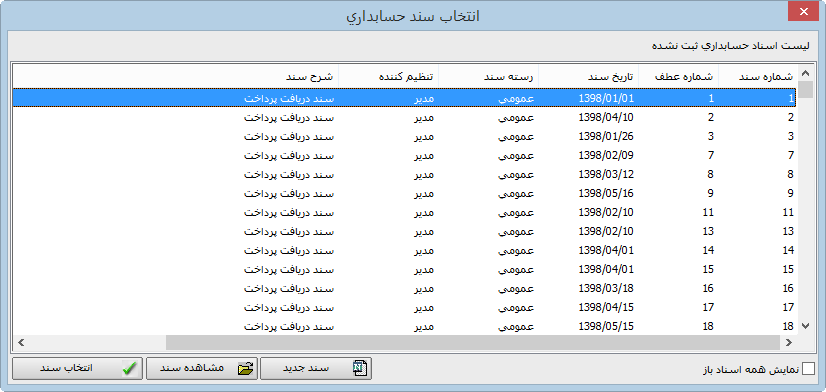This screenshot has height=392, width=826.
Task: Sort by شماره عطف column header
Action: tap(678, 77)
